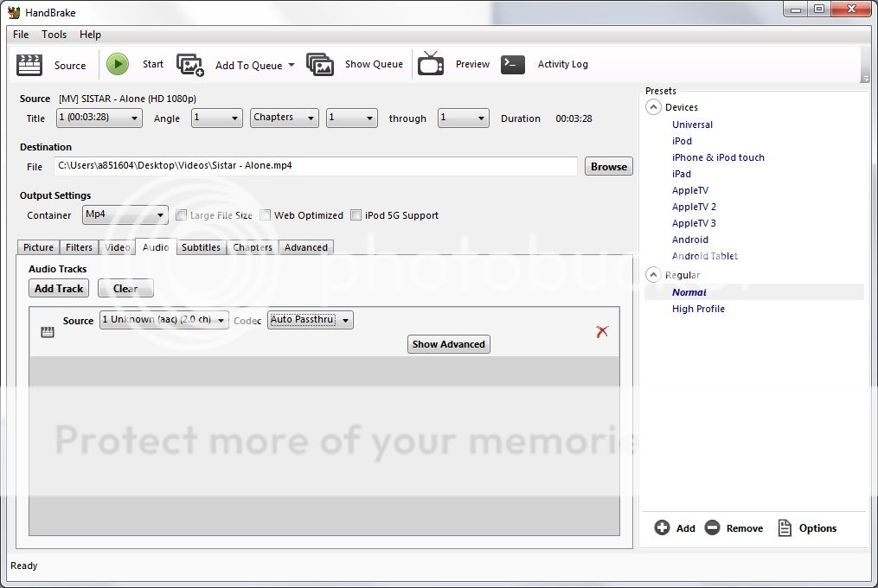Click the Browse destination button
The width and height of the screenshot is (878, 588).
[x=609, y=167]
